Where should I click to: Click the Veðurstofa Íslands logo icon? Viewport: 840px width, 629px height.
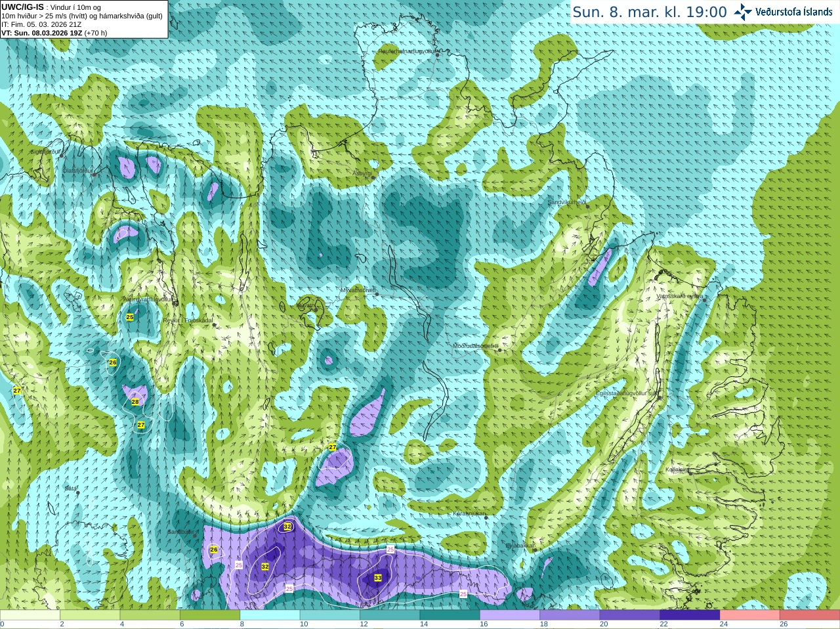[743, 12]
